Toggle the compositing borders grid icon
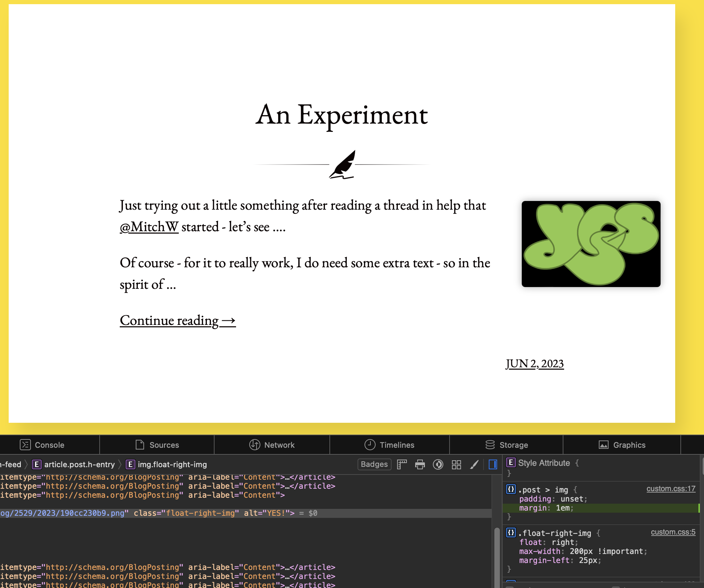The width and height of the screenshot is (704, 588). coord(456,464)
